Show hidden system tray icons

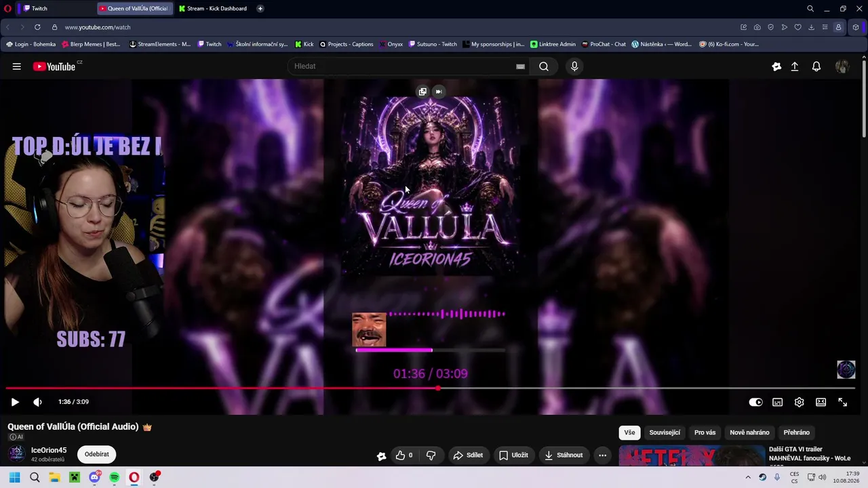(748, 477)
